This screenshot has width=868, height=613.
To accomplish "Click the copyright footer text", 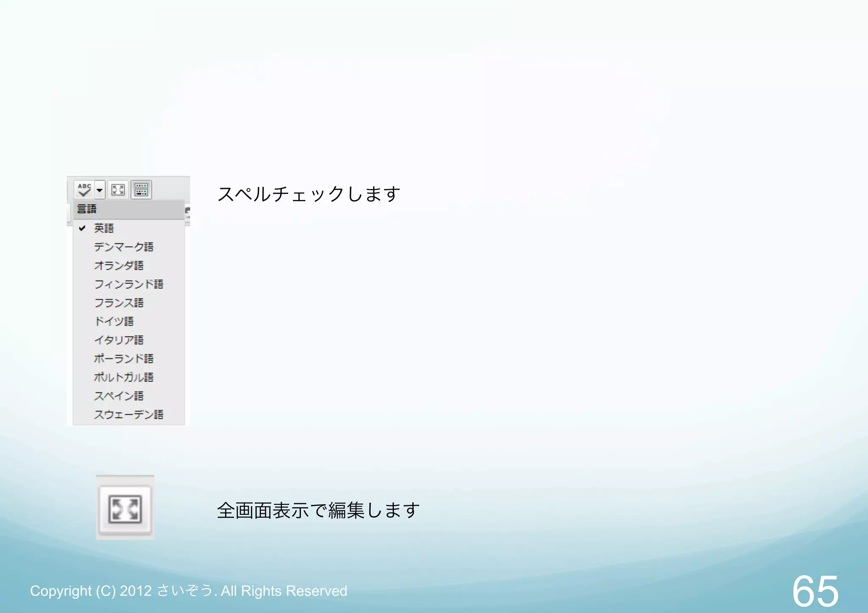I will coord(189,591).
